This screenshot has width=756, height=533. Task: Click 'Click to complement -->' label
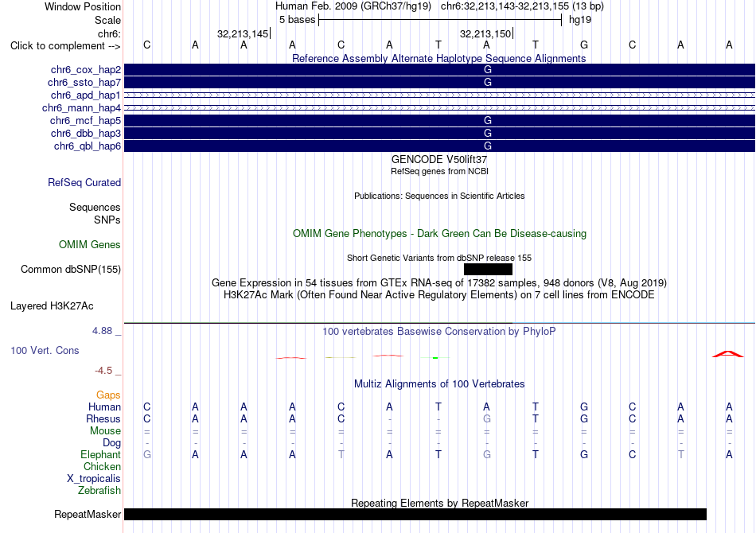click(65, 46)
